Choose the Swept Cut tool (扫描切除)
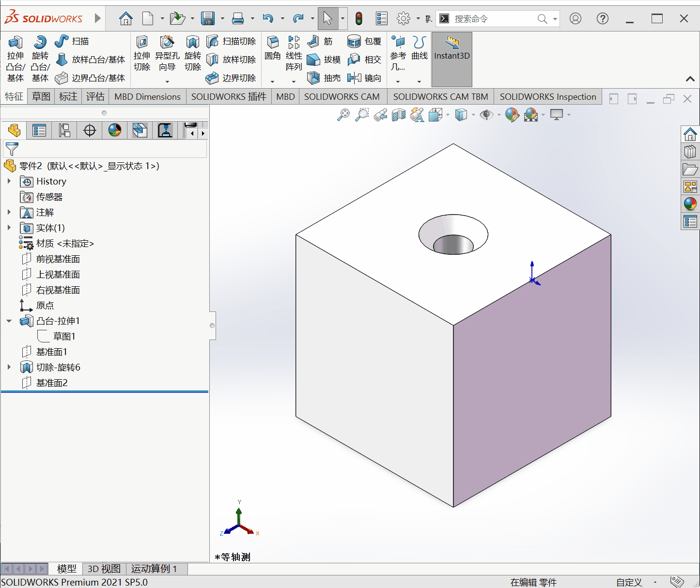 tap(231, 41)
